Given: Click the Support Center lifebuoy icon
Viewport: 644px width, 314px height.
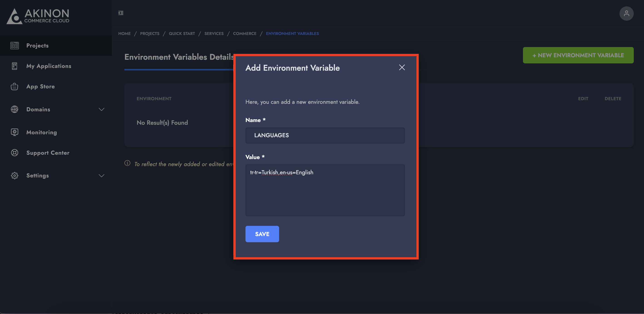Looking at the screenshot, I should (x=15, y=153).
